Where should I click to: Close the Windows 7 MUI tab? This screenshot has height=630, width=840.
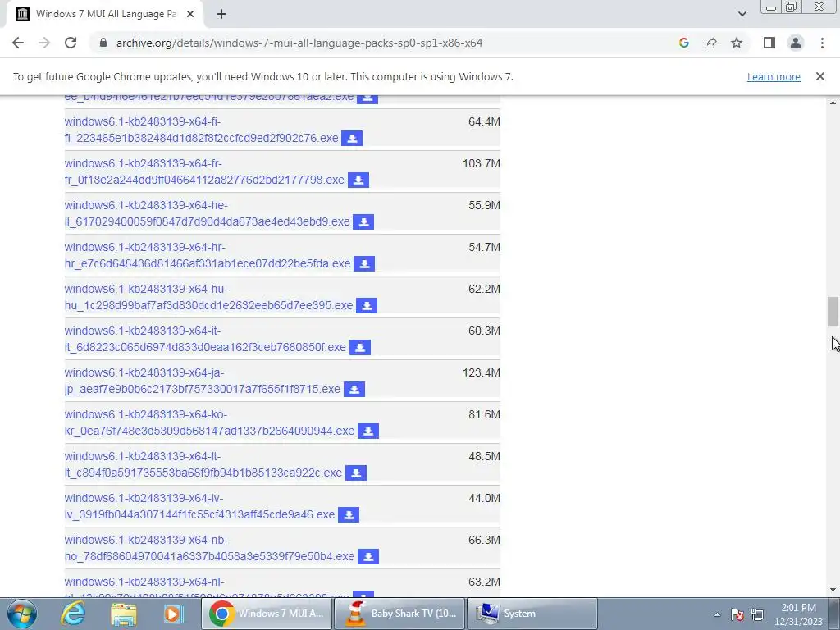[x=190, y=15]
